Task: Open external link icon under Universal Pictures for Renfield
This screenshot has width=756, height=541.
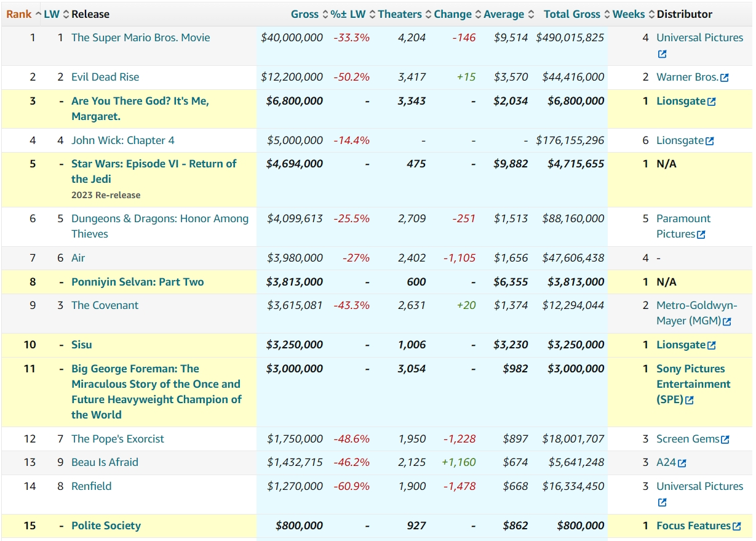Action: pyautogui.click(x=662, y=503)
